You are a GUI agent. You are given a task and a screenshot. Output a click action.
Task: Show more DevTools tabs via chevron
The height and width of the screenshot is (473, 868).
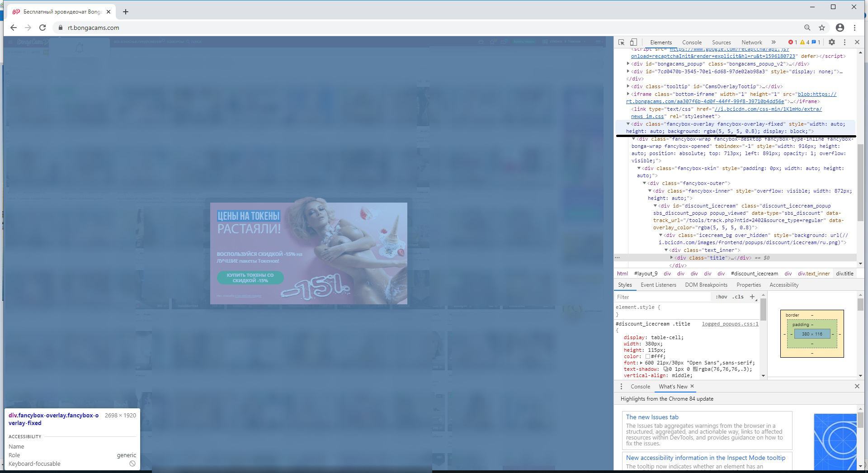774,42
